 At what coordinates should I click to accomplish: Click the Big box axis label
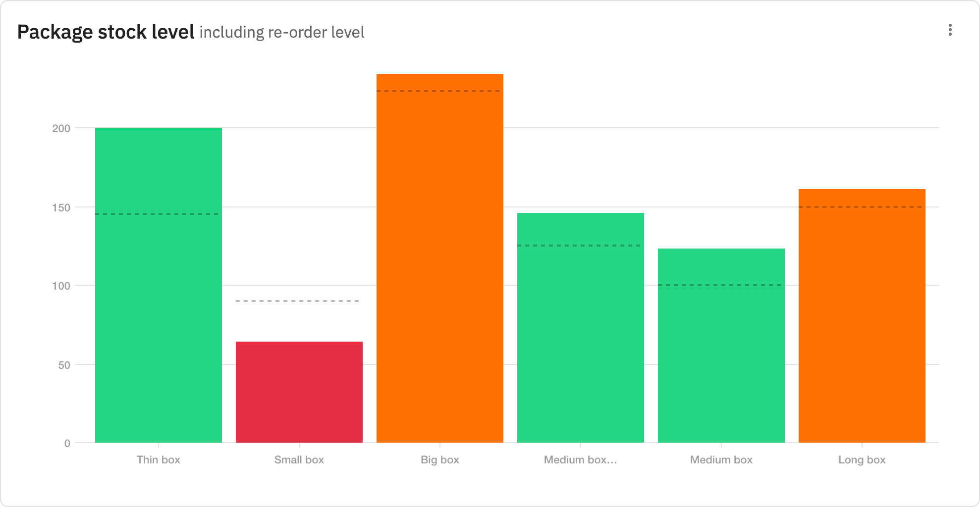[x=440, y=460]
